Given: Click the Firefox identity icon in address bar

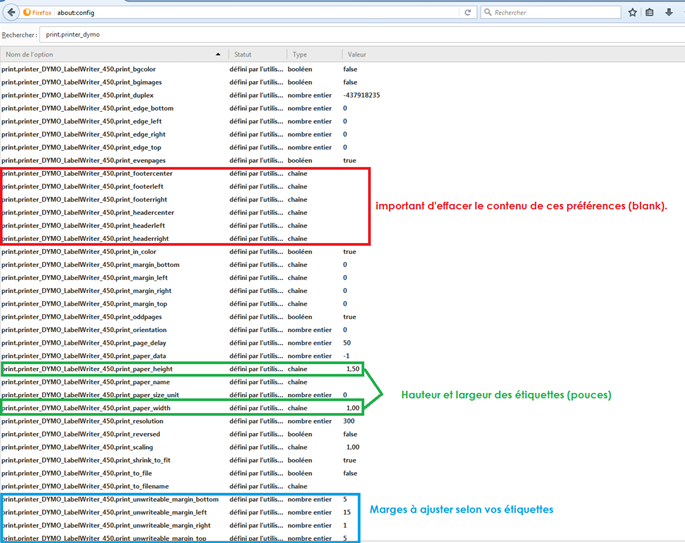Looking at the screenshot, I should (x=27, y=12).
